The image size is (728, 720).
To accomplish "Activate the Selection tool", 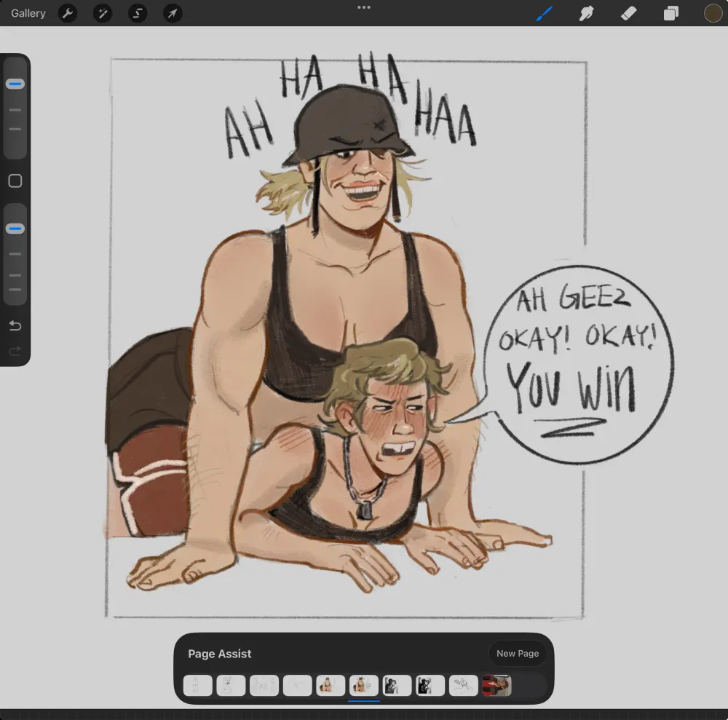I will coord(138,13).
